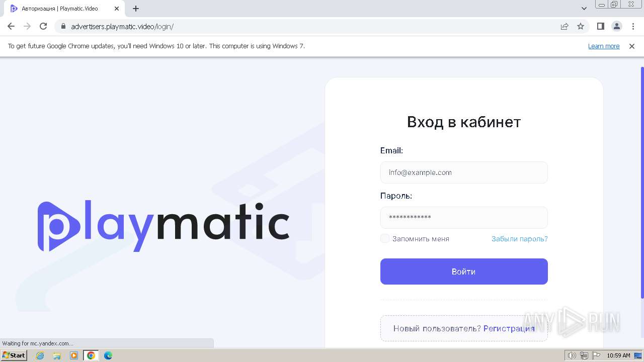
Task: Dismiss the Chrome update notification bar
Action: tap(631, 46)
